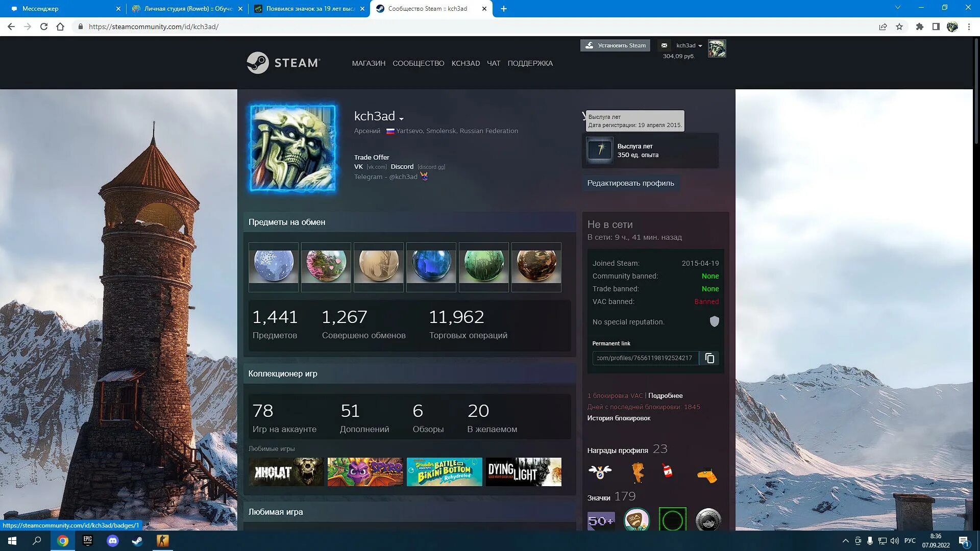Open the browser tab search chevron

click(x=897, y=8)
